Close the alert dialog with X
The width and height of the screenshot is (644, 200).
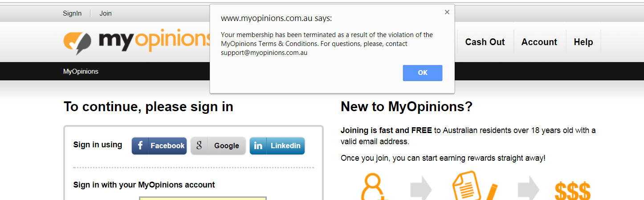[447, 12]
